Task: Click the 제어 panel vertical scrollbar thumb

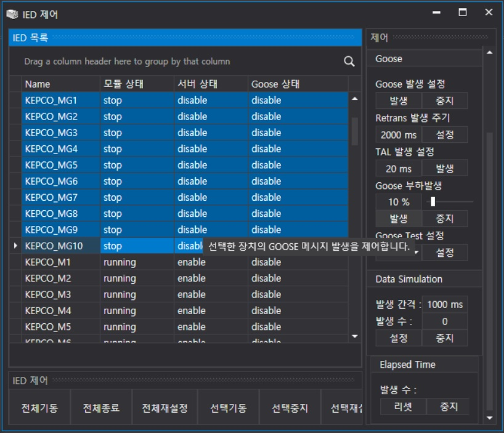Action: 490,272
